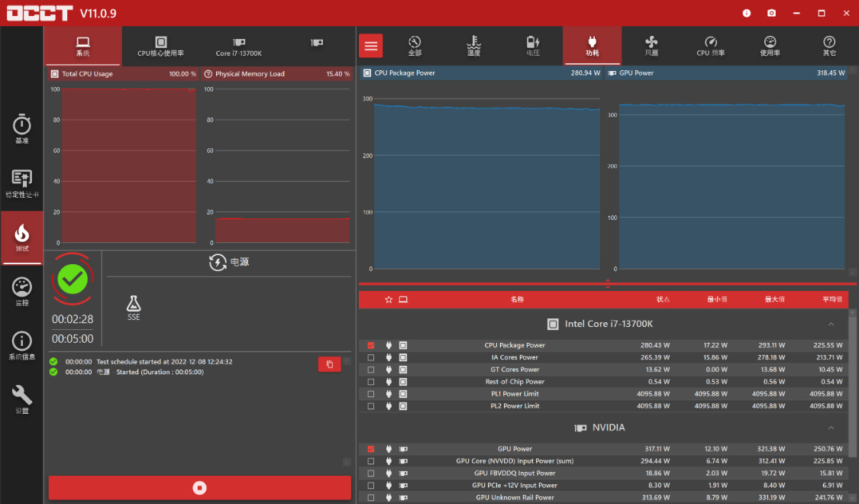Open the red hamburger menu button
The image size is (859, 504).
coord(371,46)
